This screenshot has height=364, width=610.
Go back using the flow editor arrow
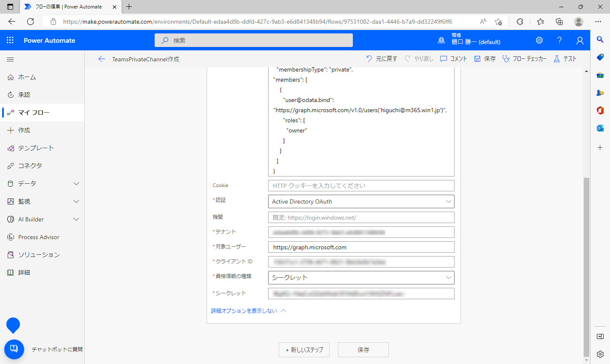pos(102,59)
